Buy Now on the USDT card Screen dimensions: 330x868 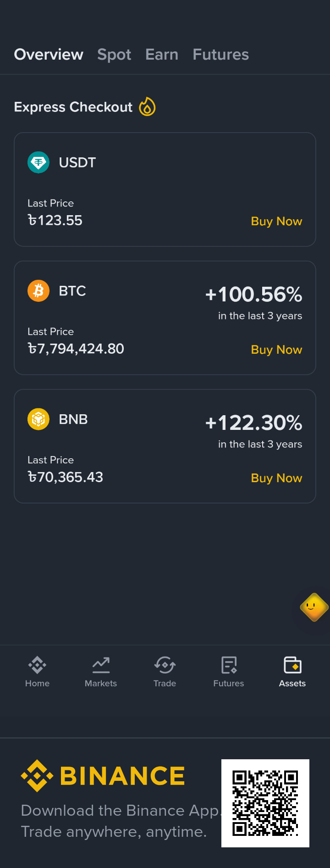[x=276, y=221]
